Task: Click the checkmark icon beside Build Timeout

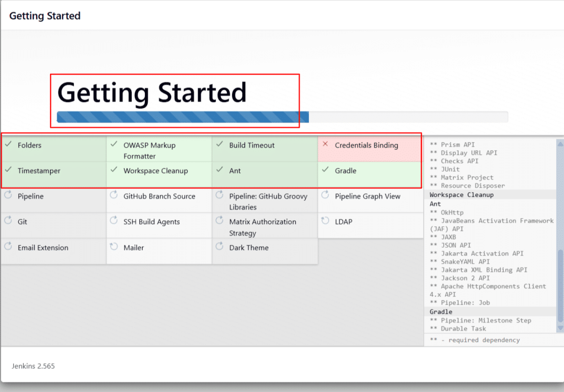Action: click(x=220, y=144)
